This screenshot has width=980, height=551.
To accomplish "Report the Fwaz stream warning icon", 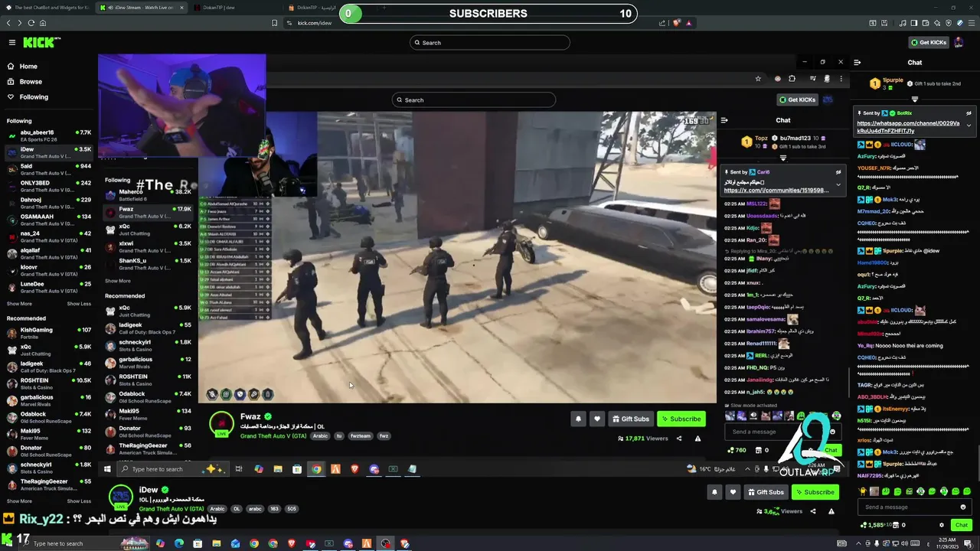I will pos(697,439).
